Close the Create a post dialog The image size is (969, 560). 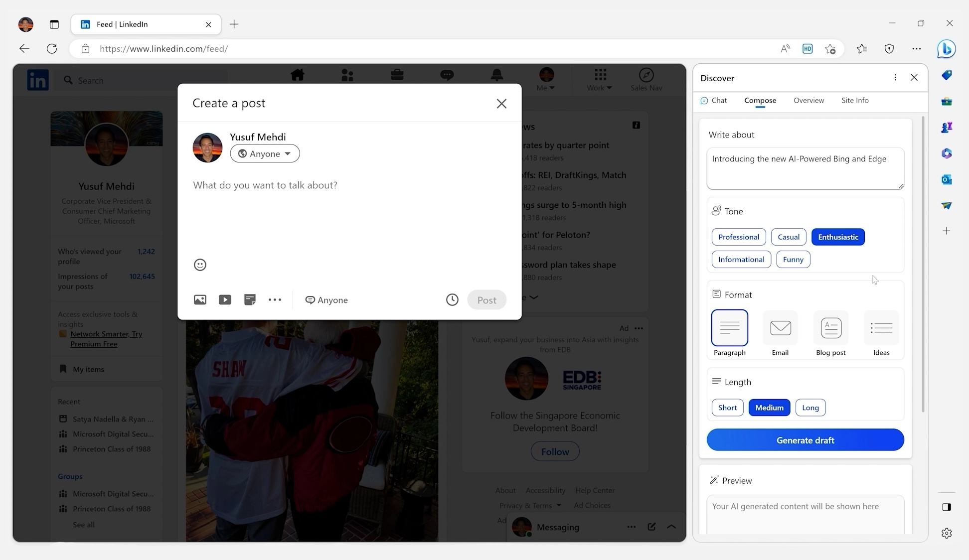point(501,104)
